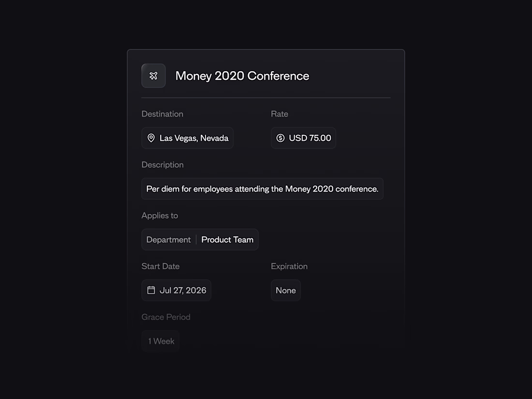Click the Destination field label
532x399 pixels.
162,114
